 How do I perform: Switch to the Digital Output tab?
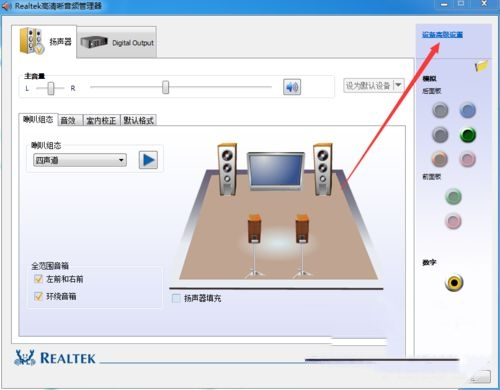(x=117, y=42)
